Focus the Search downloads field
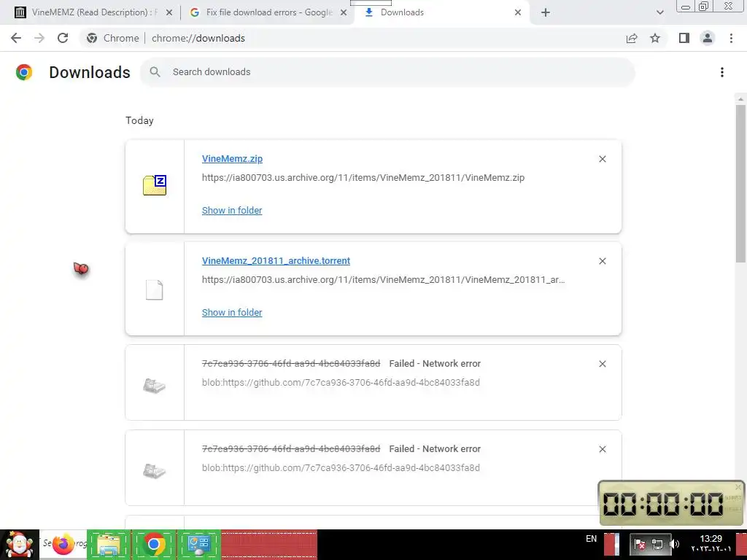 tap(387, 72)
